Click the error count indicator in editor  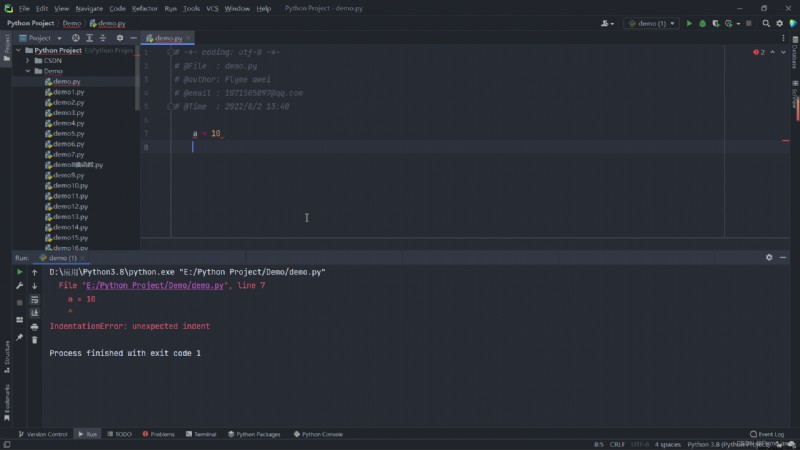pos(759,52)
